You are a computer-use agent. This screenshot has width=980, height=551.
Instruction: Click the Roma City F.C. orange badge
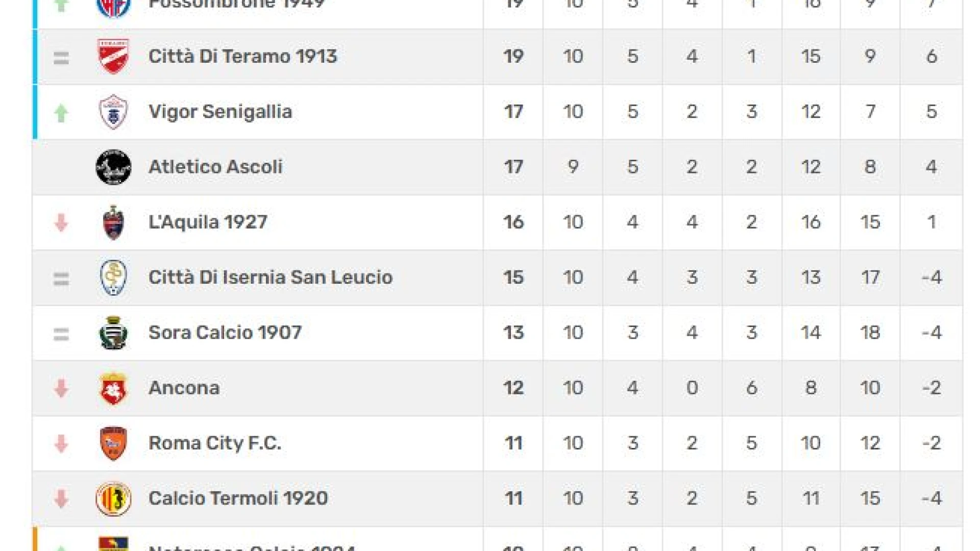coord(113,443)
